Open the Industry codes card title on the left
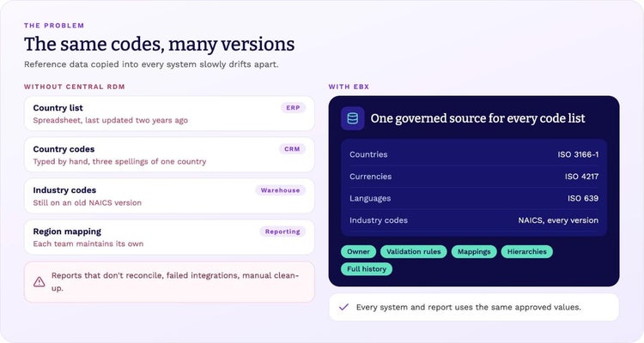This screenshot has width=644, height=343. 64,190
